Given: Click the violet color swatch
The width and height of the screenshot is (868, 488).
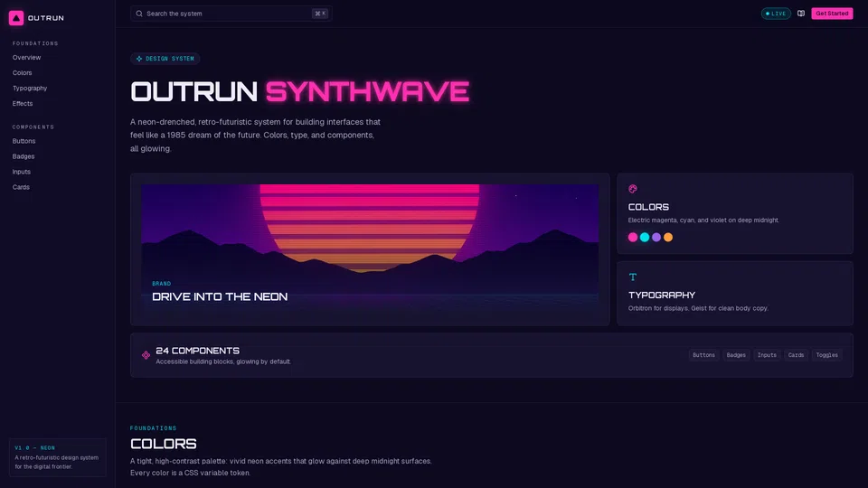Looking at the screenshot, I should [656, 238].
